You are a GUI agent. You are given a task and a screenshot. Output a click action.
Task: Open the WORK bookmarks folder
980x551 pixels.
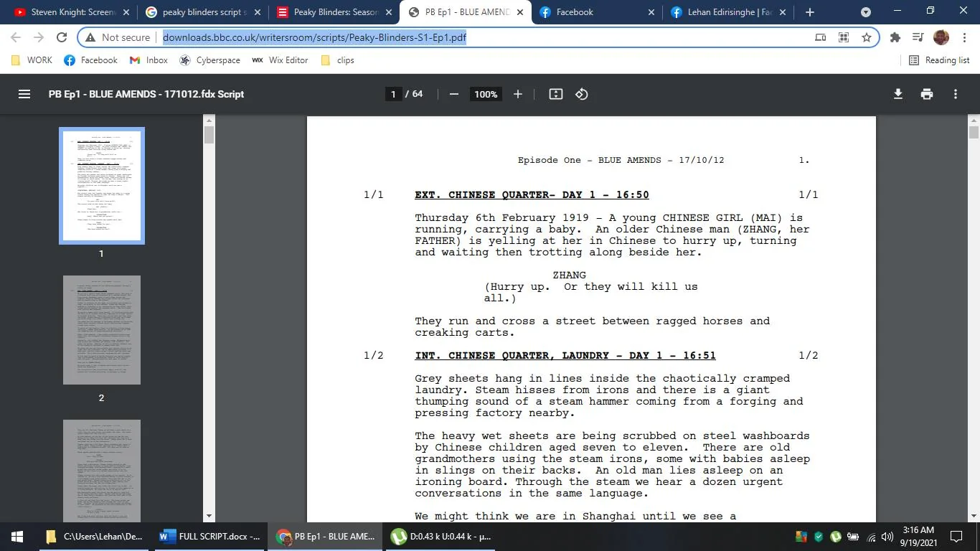click(x=32, y=60)
